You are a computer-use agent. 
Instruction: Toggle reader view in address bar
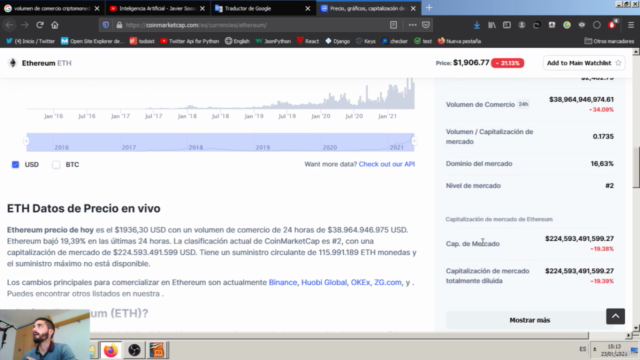click(393, 25)
